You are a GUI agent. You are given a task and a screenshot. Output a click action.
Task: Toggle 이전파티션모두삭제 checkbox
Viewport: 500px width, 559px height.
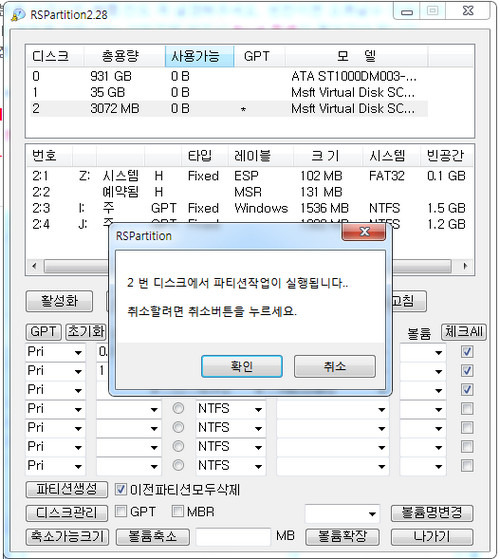click(121, 489)
